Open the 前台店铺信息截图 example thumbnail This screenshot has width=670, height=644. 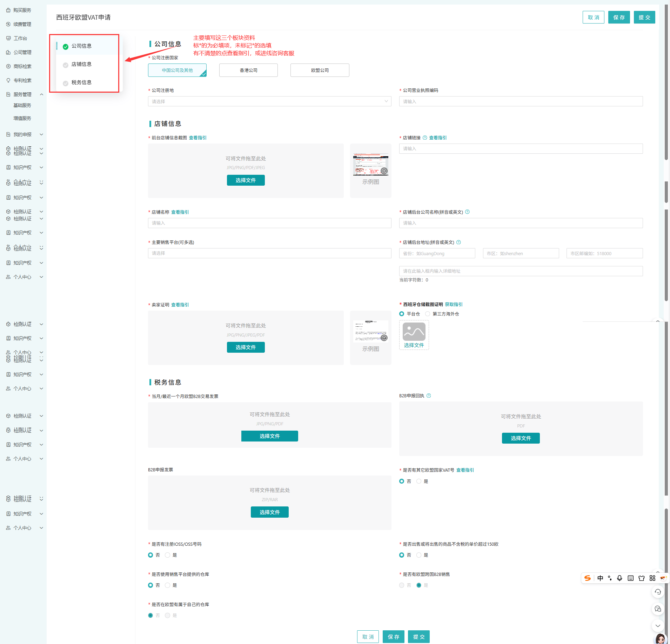coord(370,164)
